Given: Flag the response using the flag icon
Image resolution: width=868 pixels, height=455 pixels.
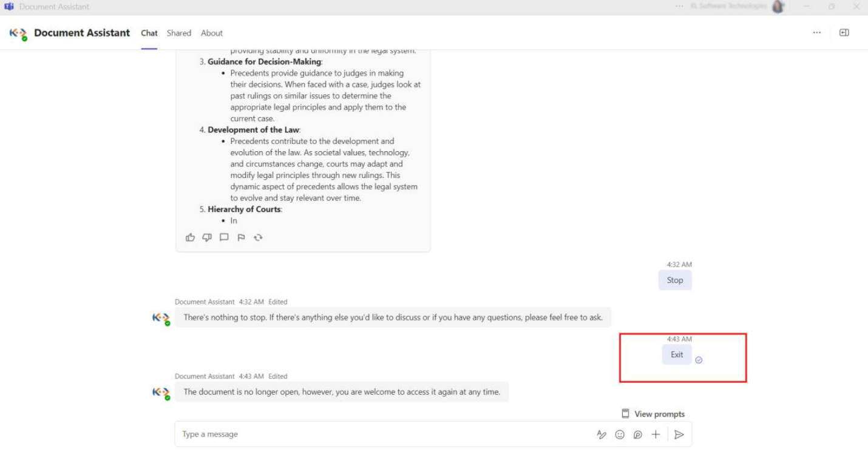Looking at the screenshot, I should tap(241, 238).
